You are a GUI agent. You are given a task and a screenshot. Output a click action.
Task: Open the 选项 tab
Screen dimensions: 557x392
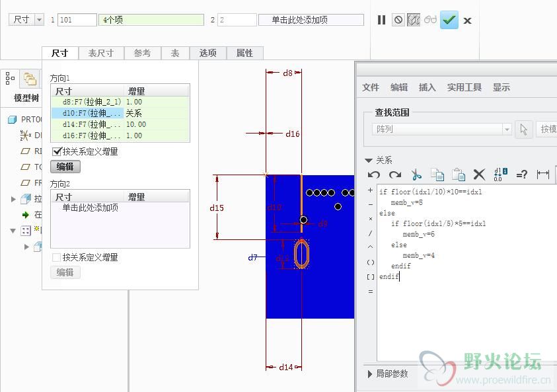point(208,54)
